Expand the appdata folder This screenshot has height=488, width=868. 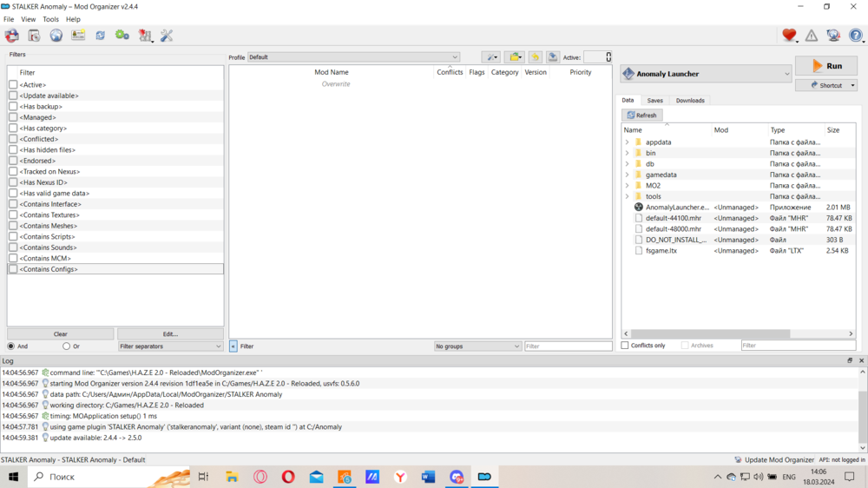click(628, 142)
